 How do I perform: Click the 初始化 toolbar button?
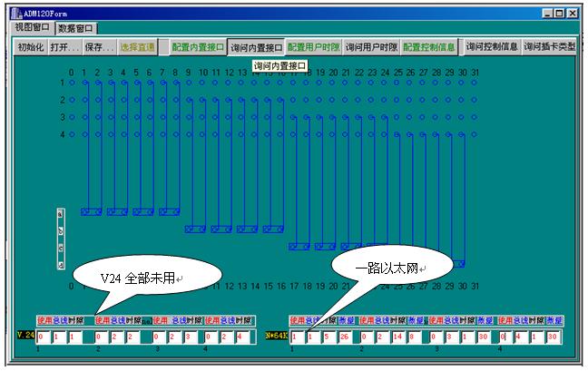click(x=31, y=47)
